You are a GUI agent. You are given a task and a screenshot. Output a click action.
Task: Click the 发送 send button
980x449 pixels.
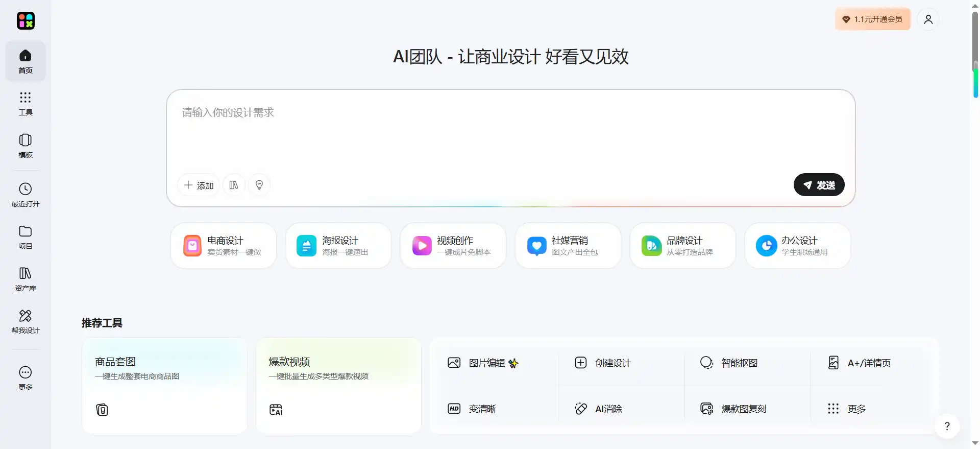tap(819, 185)
